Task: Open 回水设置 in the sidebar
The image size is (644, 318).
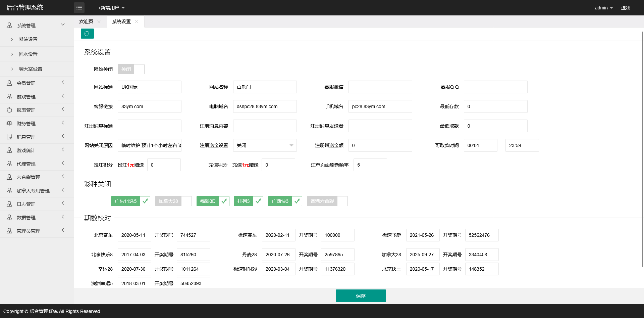Action: coord(28,54)
